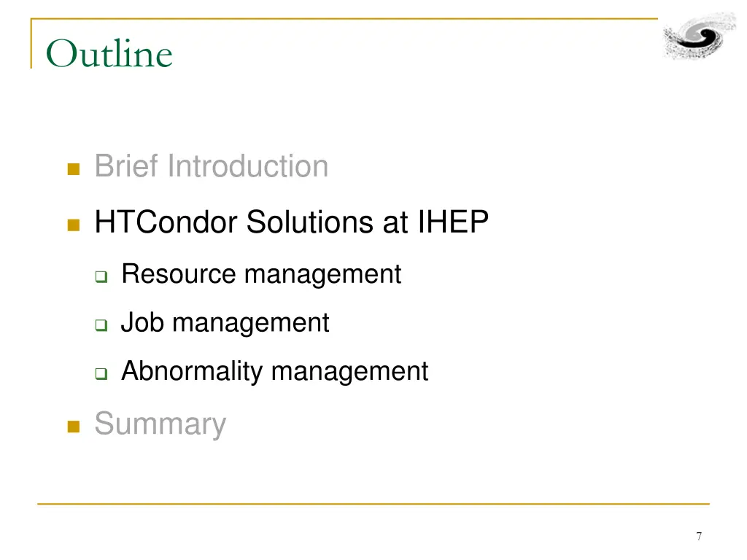This screenshot has height=560, width=747.
Task: Click hollow box bullet before Resource management
Action: (x=101, y=276)
